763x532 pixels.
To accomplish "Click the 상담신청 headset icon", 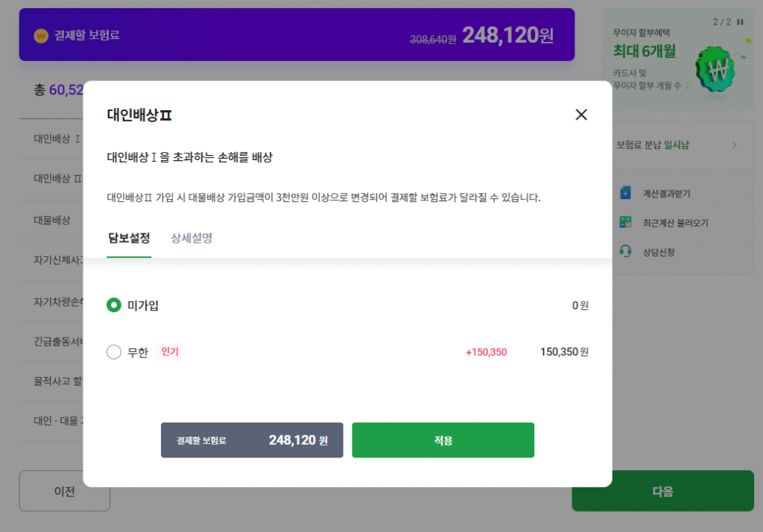I will click(626, 252).
